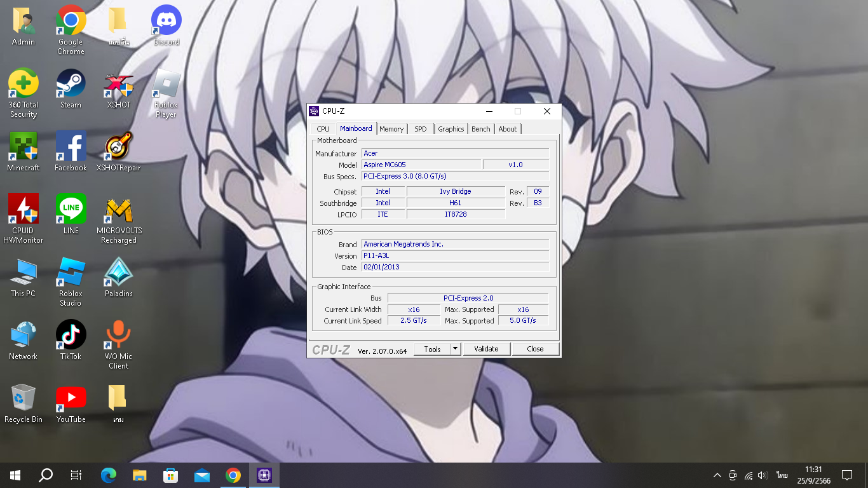Open the folder next to Google Chrome

click(x=119, y=27)
